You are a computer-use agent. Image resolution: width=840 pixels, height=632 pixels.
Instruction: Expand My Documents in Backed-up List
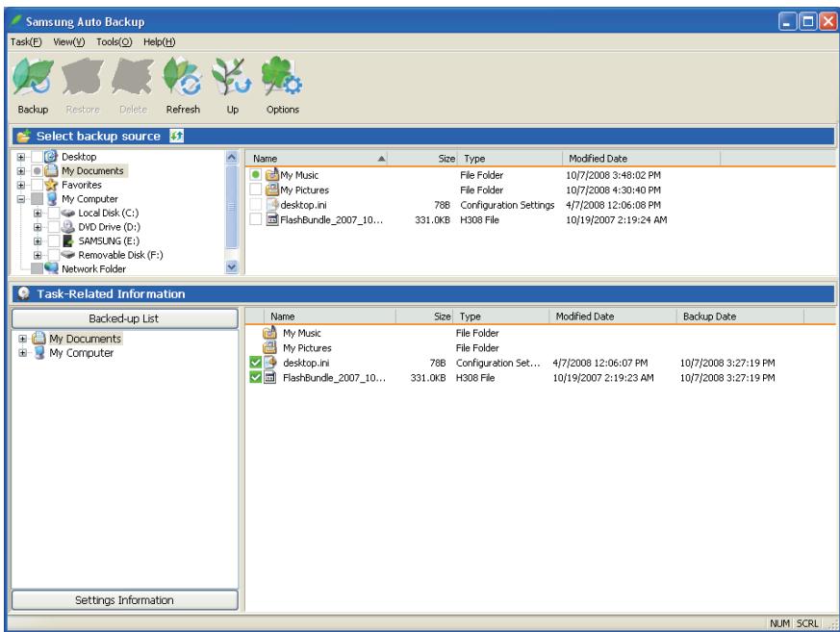point(22,339)
